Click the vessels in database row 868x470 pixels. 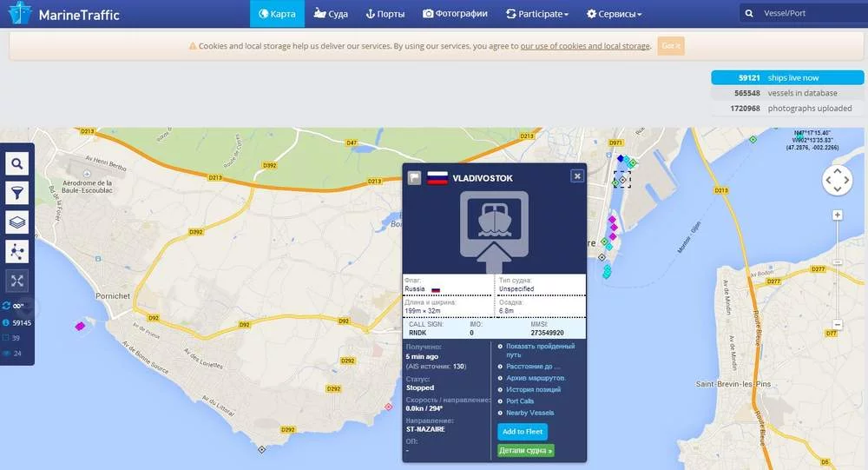tap(787, 93)
